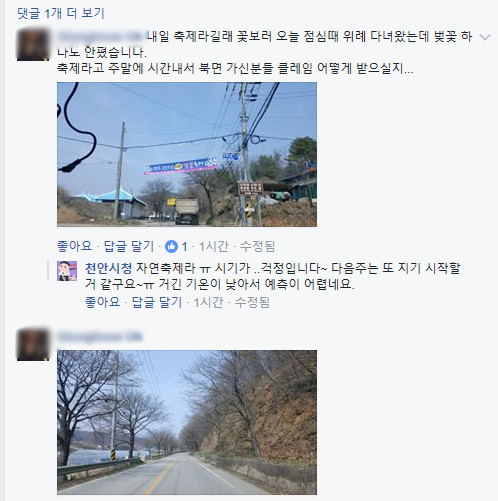Like the first comment with '좋아요'
The height and width of the screenshot is (501, 498).
pos(74,246)
